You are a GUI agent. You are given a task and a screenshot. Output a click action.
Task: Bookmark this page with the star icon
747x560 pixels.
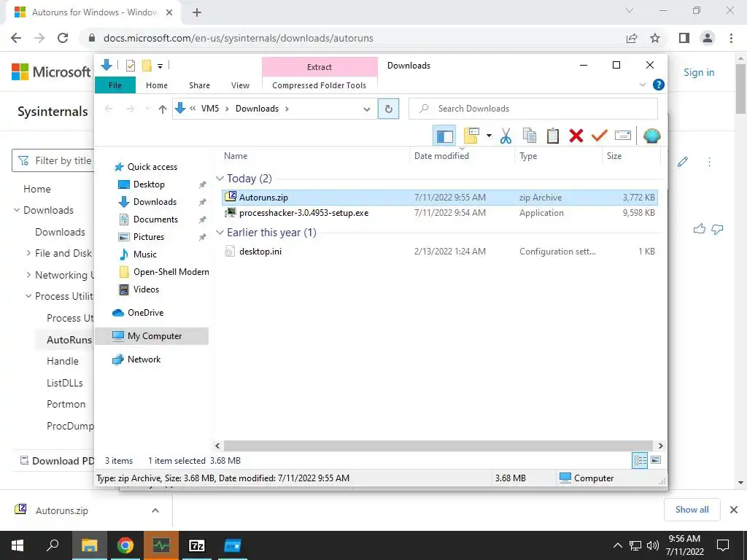[x=655, y=38]
